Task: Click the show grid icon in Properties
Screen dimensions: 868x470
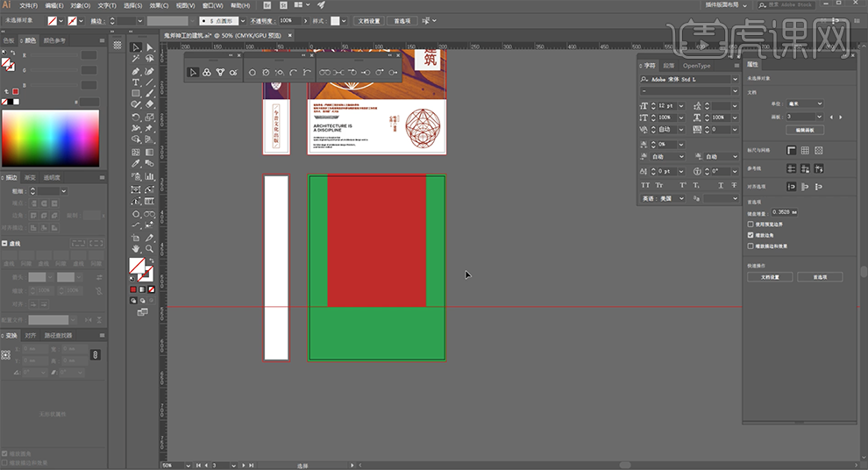Action: [x=805, y=151]
